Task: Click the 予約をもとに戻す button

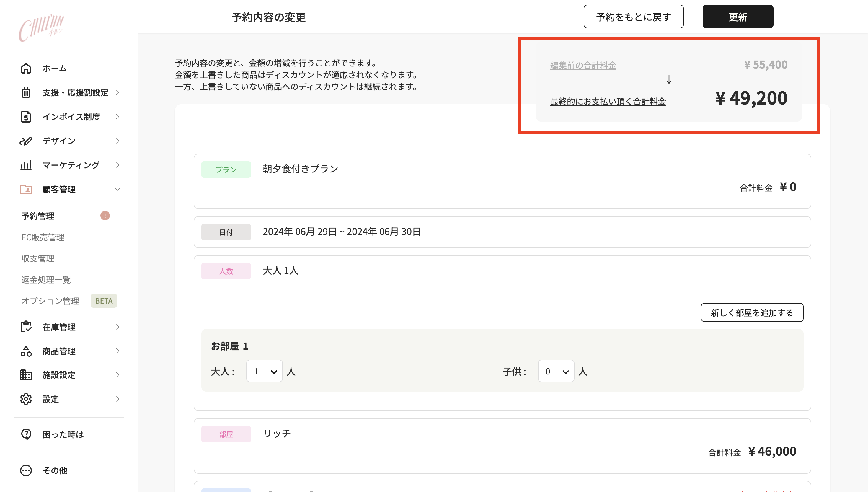Action: tap(633, 17)
